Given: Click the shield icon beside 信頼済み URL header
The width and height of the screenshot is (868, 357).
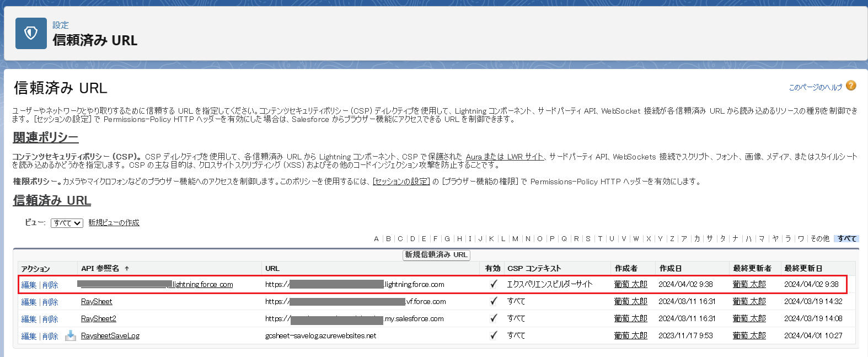Looking at the screenshot, I should pos(31,34).
